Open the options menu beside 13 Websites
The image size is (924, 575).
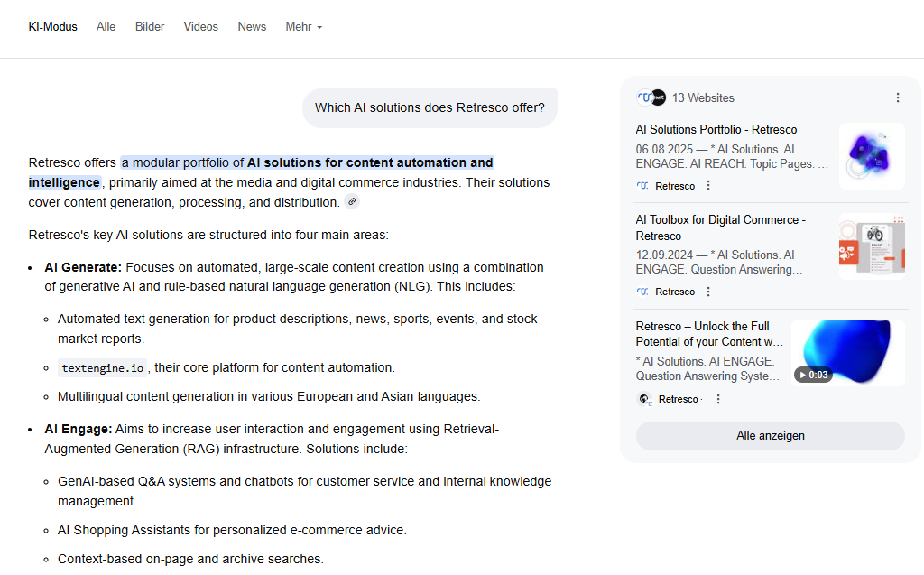point(897,97)
